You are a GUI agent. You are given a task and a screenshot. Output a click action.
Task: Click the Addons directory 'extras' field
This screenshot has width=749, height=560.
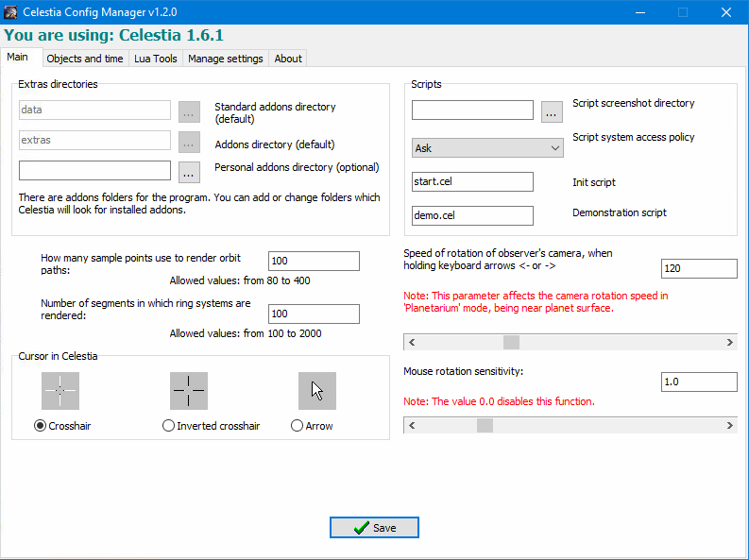94,141
